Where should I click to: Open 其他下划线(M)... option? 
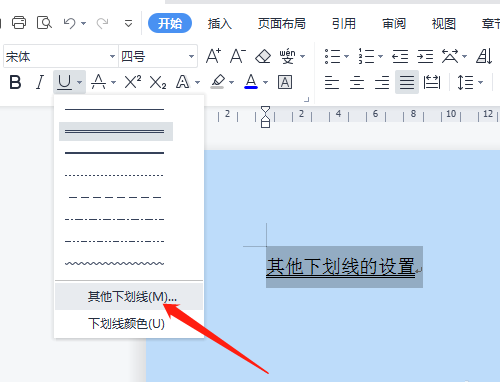tap(129, 296)
